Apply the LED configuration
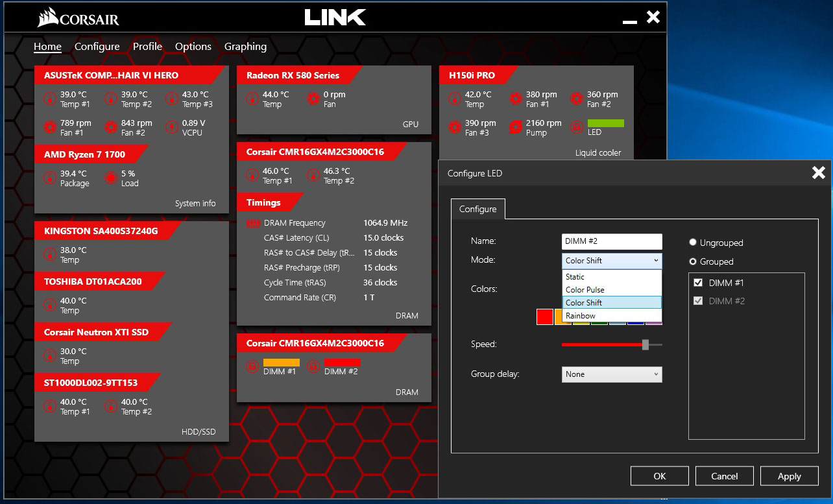Screen dimensions: 833x504 (x=790, y=476)
